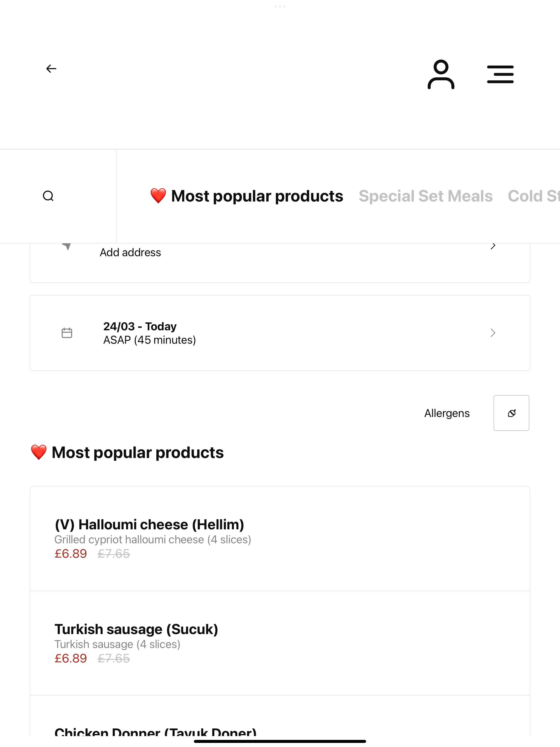The height and width of the screenshot is (747, 560).
Task: Open the Halloumi cheese (Hellim) item
Action: click(x=280, y=539)
